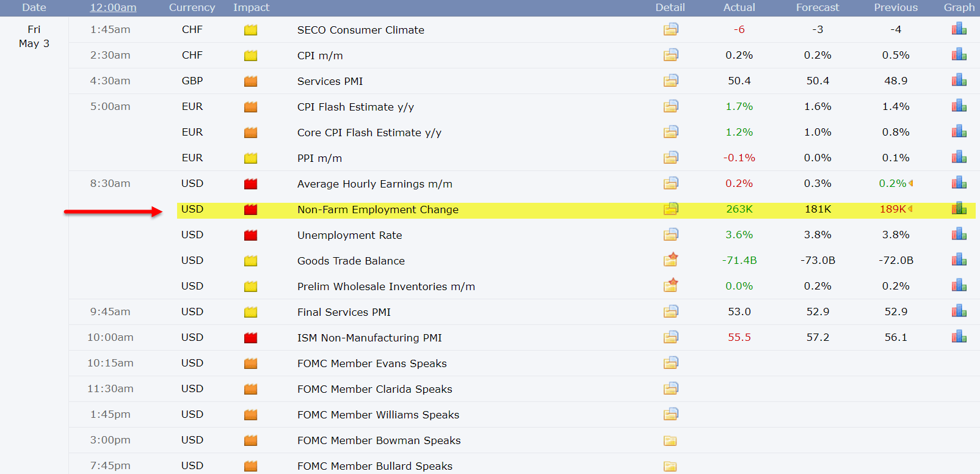Click the GBP currency cell
Viewport: 980px width, 474px height.
click(192, 81)
